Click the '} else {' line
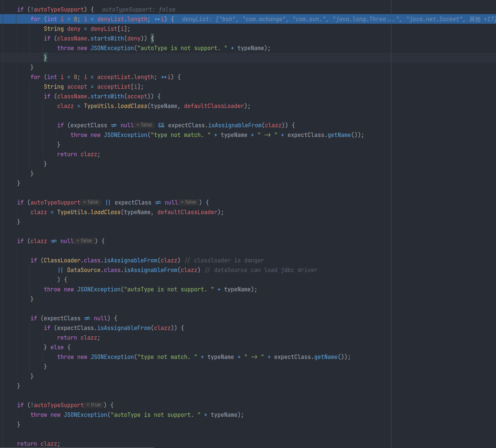Screen dimensions: 496x448 (x=57, y=347)
